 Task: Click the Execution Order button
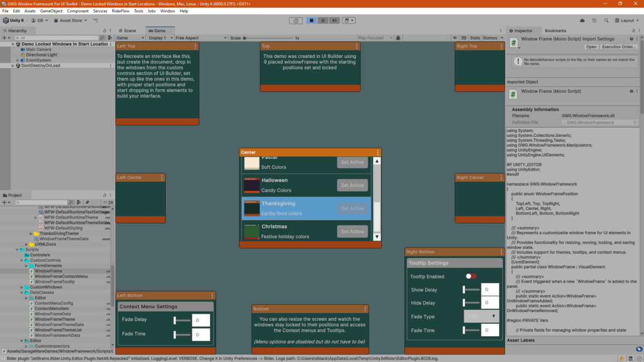(x=619, y=47)
